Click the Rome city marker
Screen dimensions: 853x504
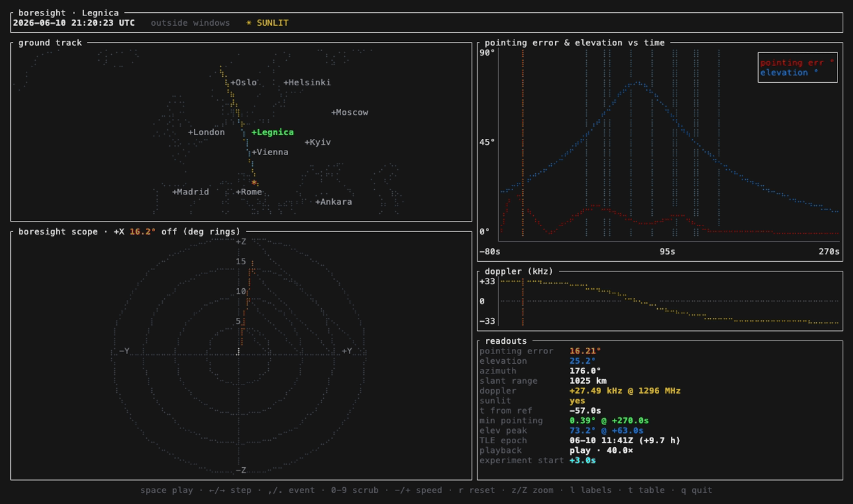tap(249, 192)
